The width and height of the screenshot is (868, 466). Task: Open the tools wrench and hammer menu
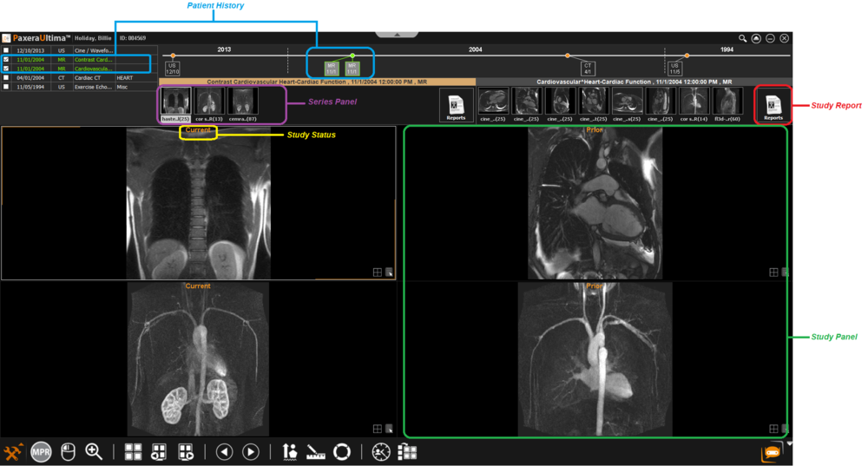click(14, 452)
